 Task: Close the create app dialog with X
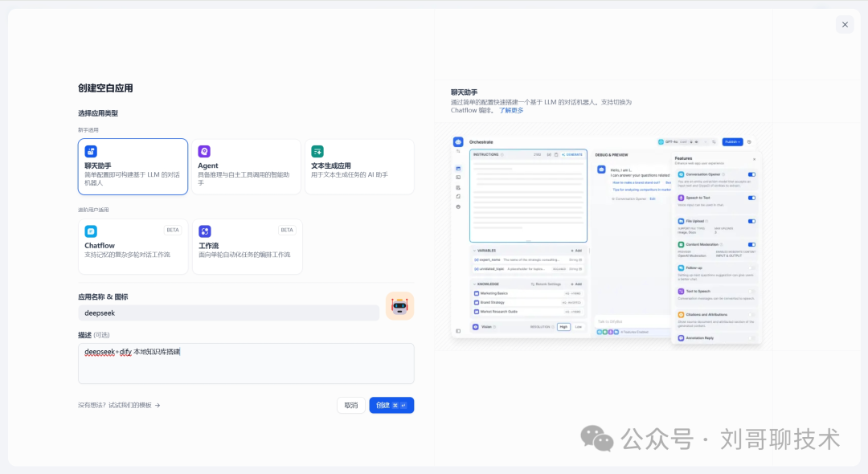(845, 24)
